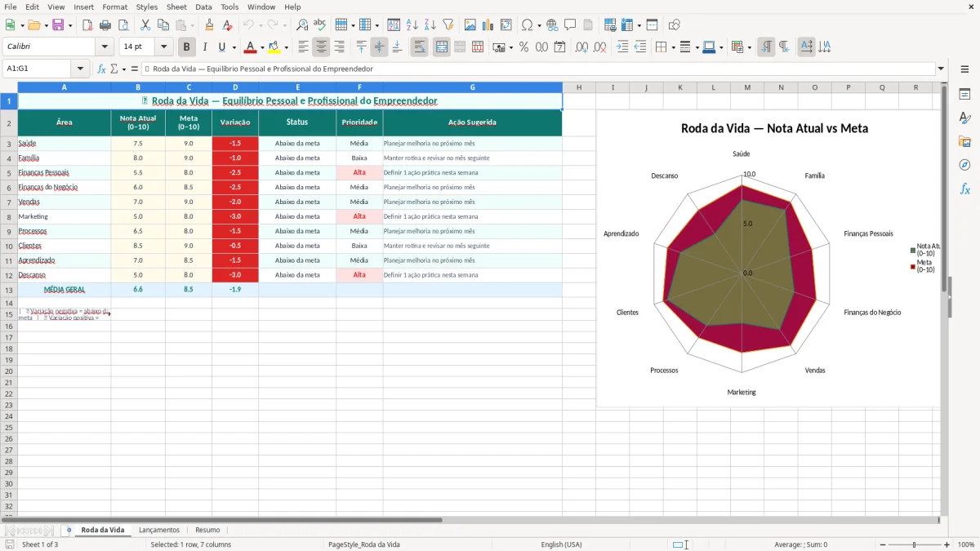980x551 pixels.
Task: Open the Font Name dropdown
Action: pos(105,47)
